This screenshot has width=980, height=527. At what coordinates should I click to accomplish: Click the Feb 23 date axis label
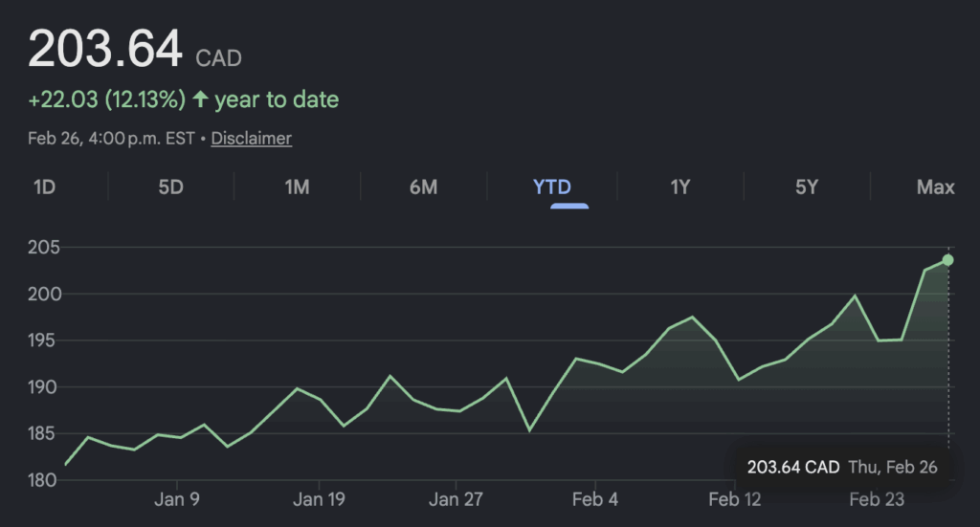tap(878, 499)
